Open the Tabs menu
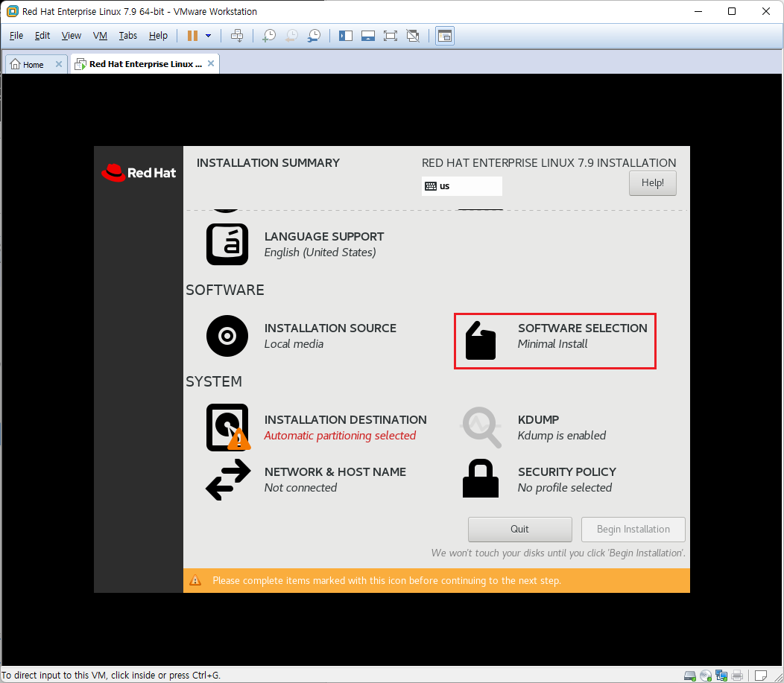This screenshot has width=784, height=683. click(127, 36)
